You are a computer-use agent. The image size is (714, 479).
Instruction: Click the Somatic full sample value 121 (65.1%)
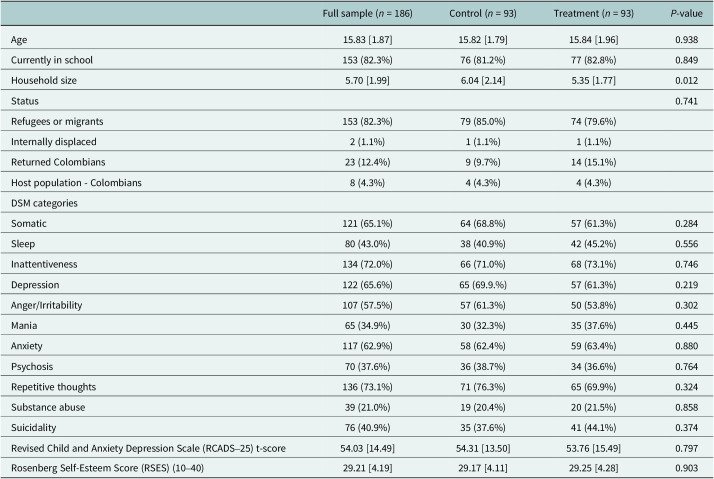367,224
